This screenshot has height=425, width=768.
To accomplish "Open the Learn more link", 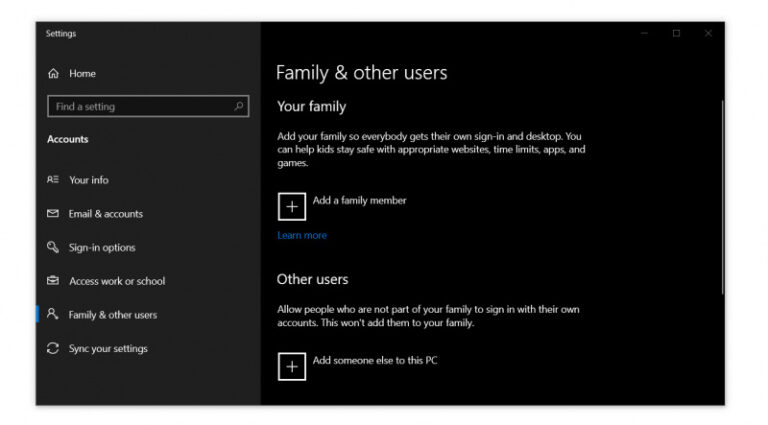I will coord(302,235).
